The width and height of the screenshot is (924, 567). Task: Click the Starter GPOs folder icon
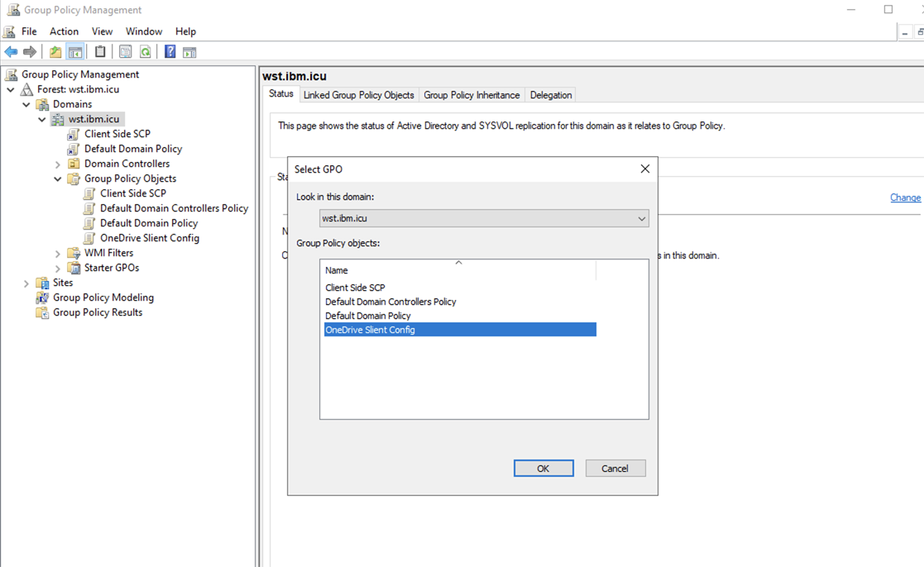tap(74, 268)
